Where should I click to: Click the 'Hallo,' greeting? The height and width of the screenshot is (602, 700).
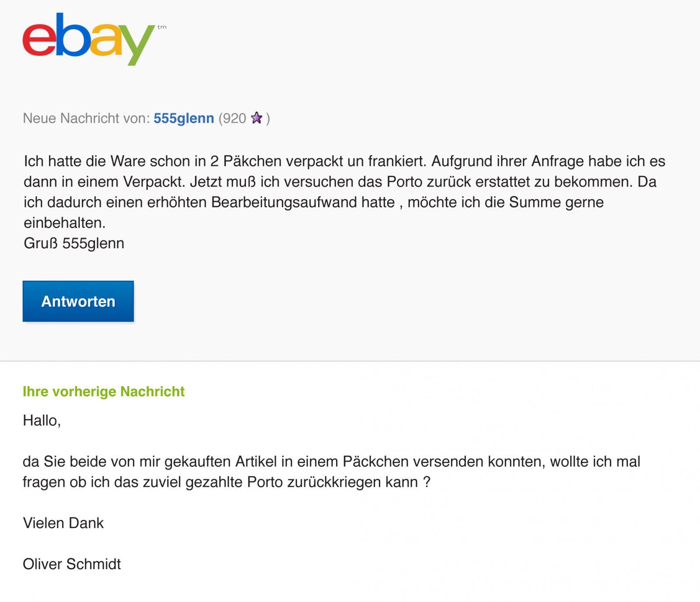pyautogui.click(x=42, y=421)
